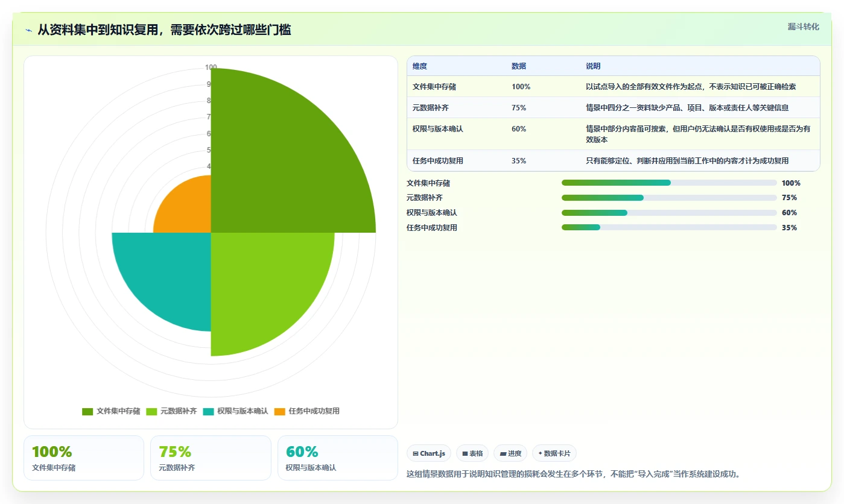Click the lightning icon beside the title
Image resolution: width=844 pixels, height=504 pixels.
(x=28, y=30)
